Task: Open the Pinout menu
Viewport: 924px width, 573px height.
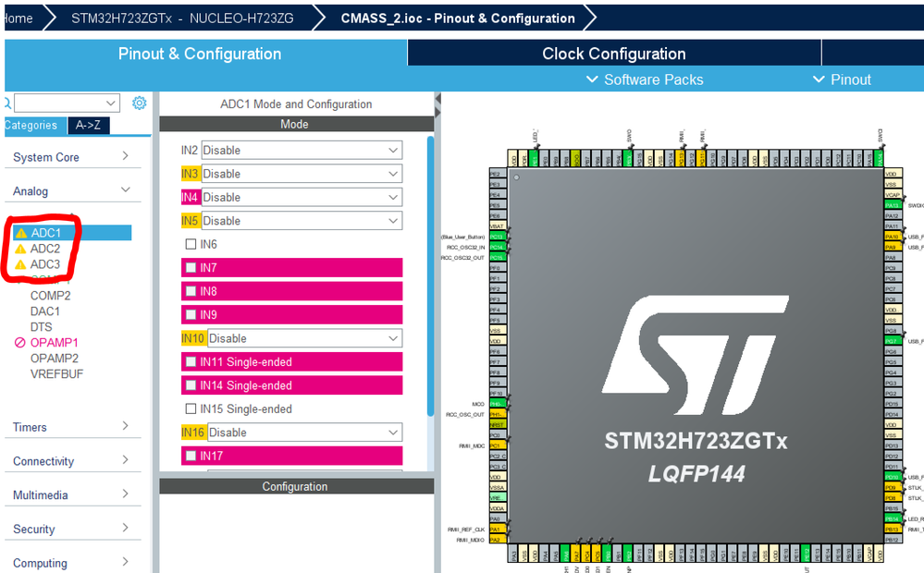Action: point(842,79)
